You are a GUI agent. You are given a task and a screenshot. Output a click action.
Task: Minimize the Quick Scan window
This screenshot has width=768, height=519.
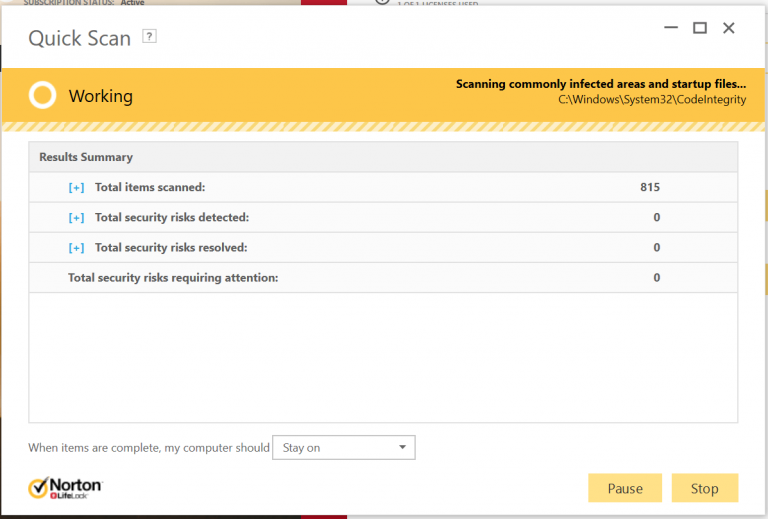(x=671, y=28)
